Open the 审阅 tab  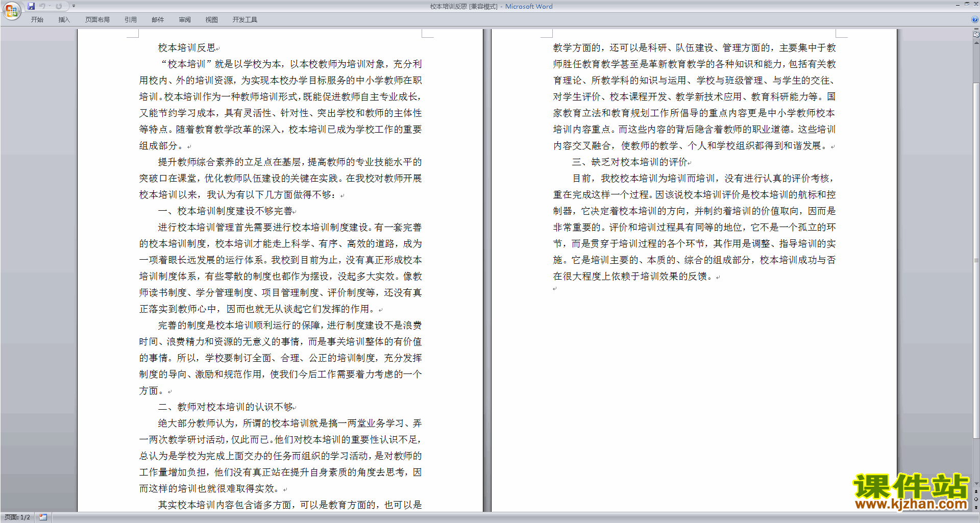click(x=185, y=20)
